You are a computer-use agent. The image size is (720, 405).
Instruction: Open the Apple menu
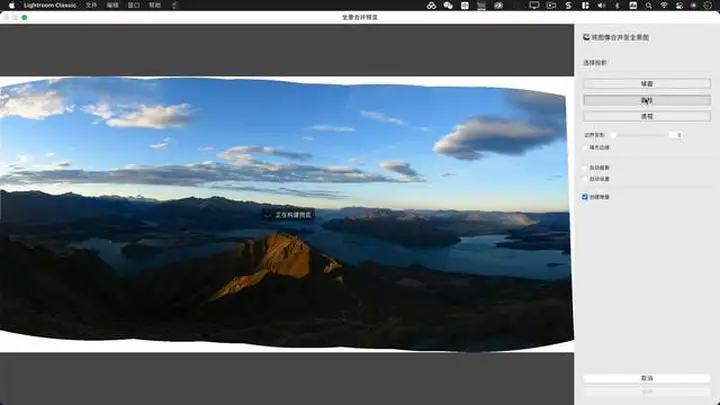[8, 5]
